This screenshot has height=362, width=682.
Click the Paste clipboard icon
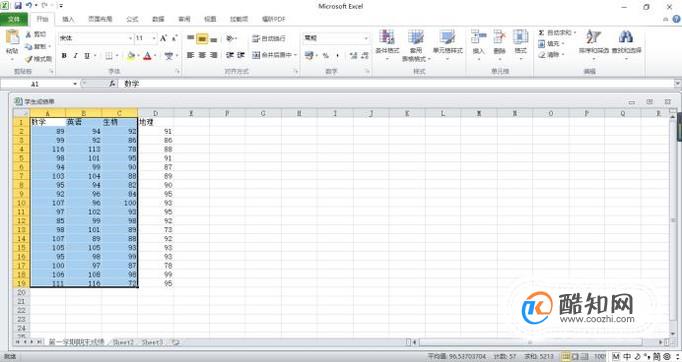pos(12,37)
